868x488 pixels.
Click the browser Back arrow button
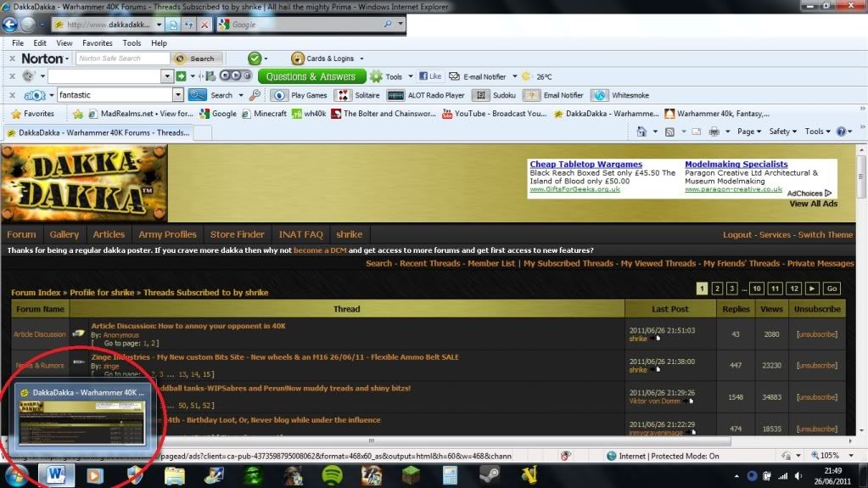pos(9,25)
